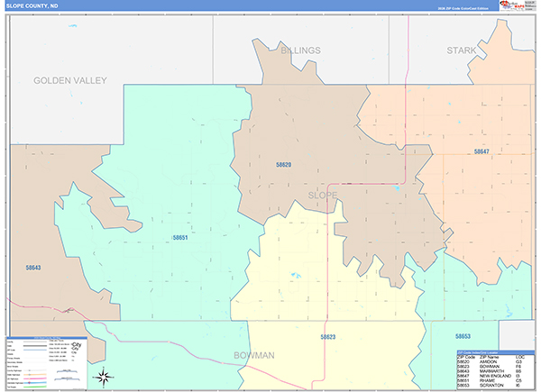
Task: Click the ZIP Code Index/Grid Locator header bar
Action: coord(496,352)
